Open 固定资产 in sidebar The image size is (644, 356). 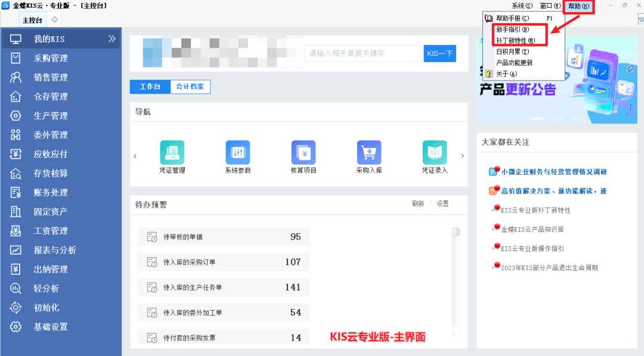(51, 212)
